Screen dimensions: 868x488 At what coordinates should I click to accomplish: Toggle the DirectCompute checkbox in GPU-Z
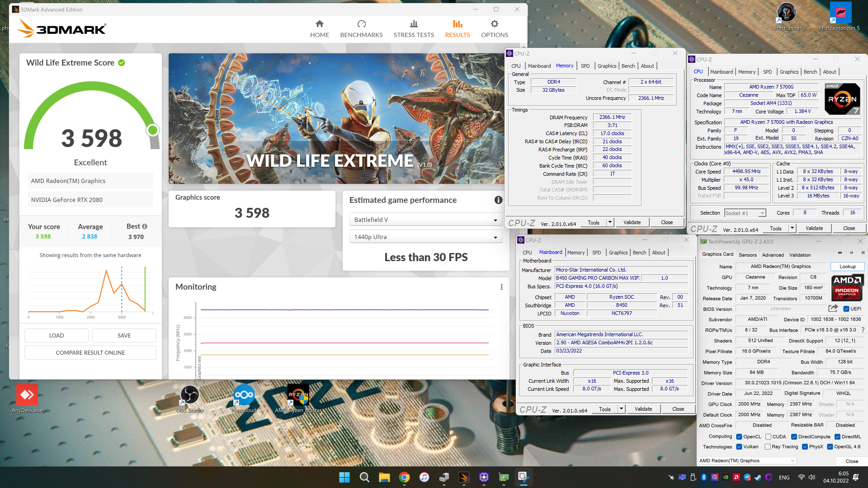tap(794, 436)
